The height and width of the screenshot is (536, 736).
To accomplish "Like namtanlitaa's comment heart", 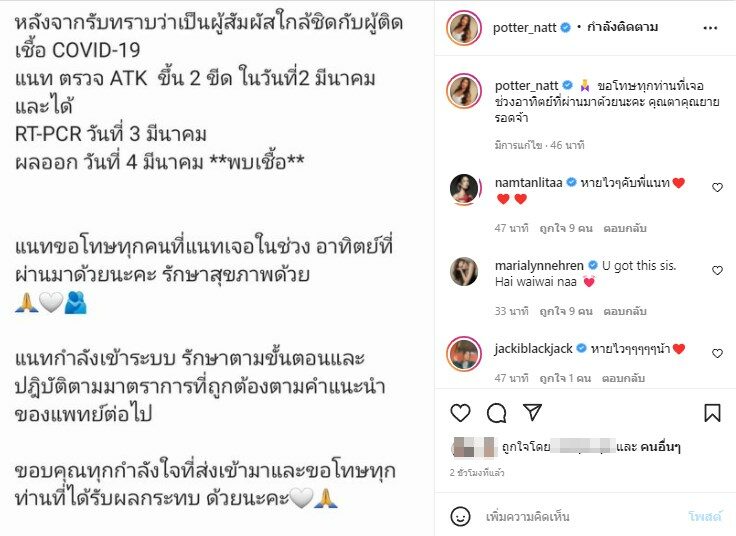I will click(x=717, y=187).
